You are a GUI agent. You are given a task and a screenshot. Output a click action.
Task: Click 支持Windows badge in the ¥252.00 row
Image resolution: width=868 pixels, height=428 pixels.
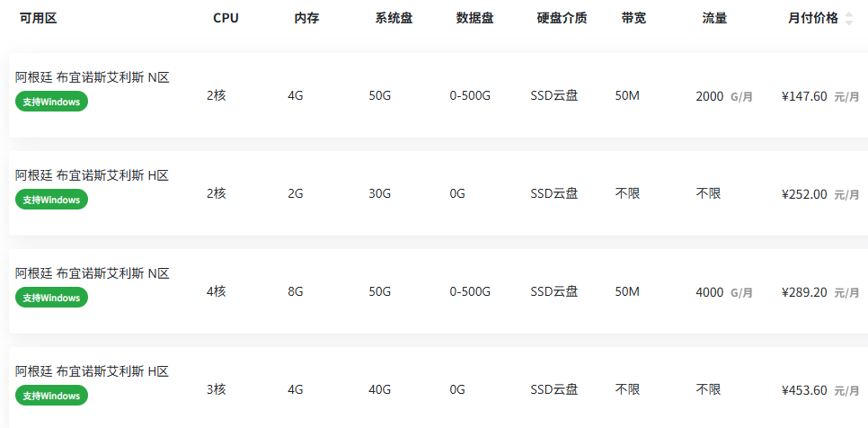[x=51, y=200]
